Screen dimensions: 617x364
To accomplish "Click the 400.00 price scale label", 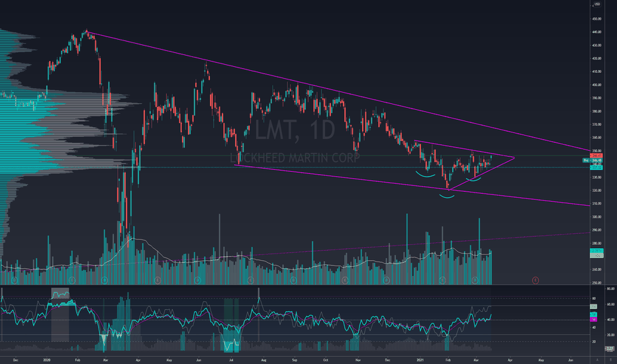I will (x=596, y=85).
